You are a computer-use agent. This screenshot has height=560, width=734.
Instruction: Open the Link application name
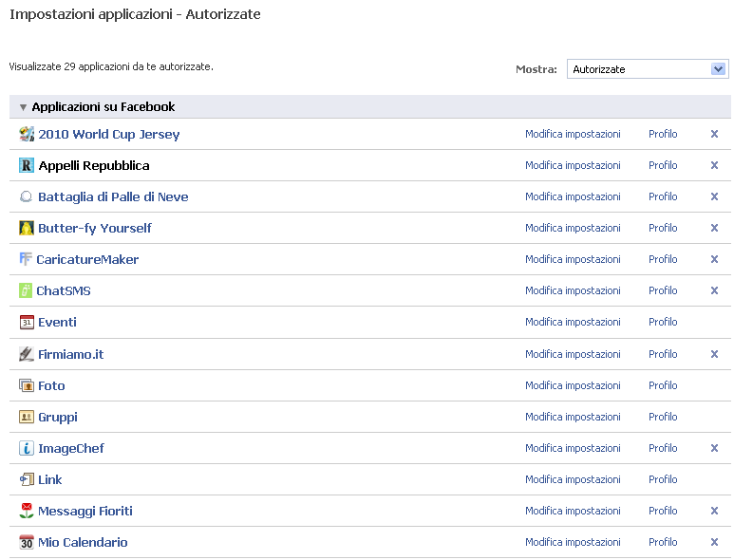coord(50,480)
